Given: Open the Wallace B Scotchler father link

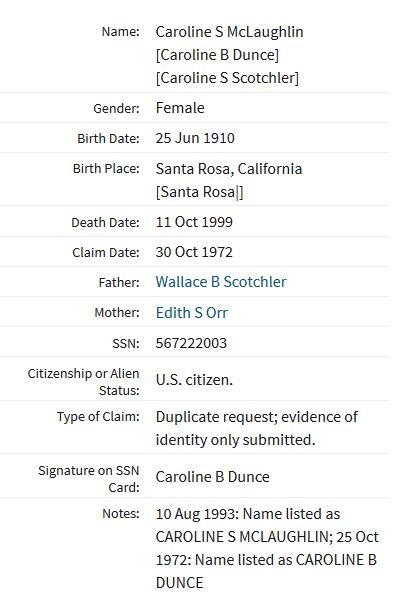Looking at the screenshot, I should pos(221,282).
